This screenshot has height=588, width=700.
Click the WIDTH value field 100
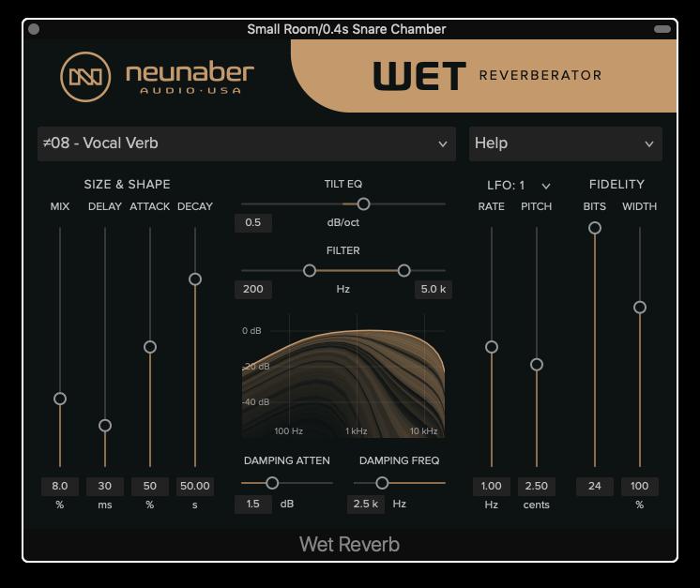(640, 487)
